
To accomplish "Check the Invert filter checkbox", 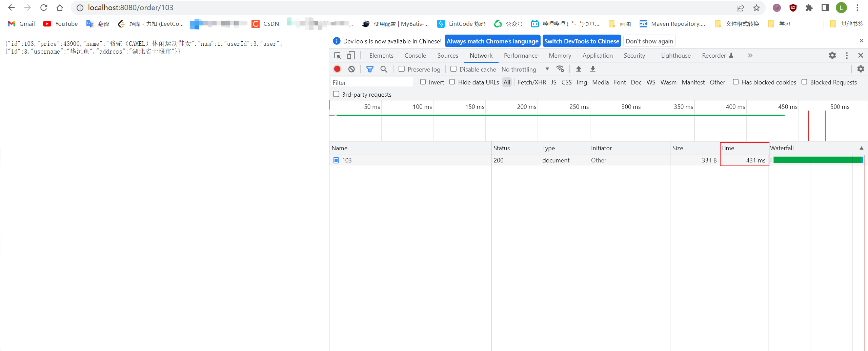I will point(423,82).
